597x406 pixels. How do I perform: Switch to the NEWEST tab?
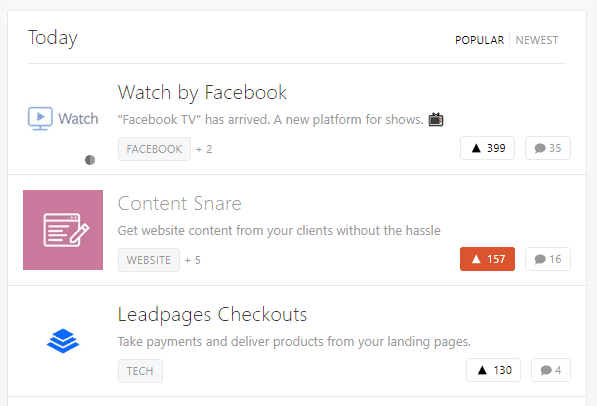[x=537, y=40]
